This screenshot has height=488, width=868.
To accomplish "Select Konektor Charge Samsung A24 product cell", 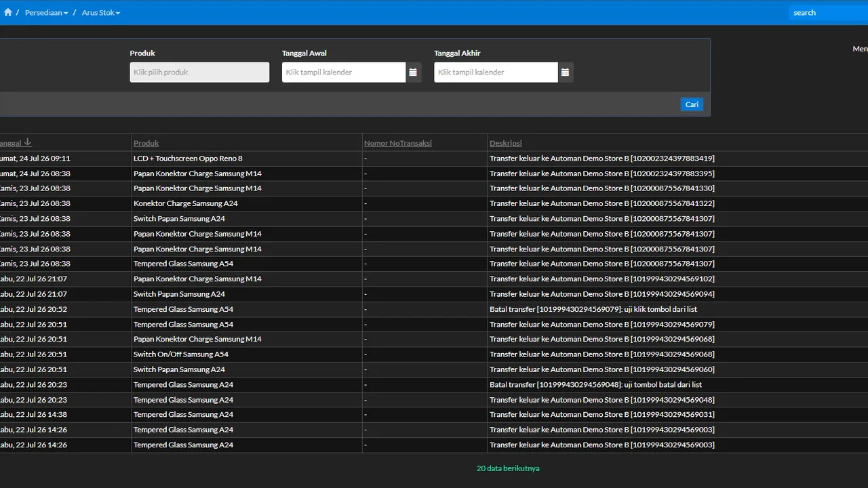I will (186, 203).
